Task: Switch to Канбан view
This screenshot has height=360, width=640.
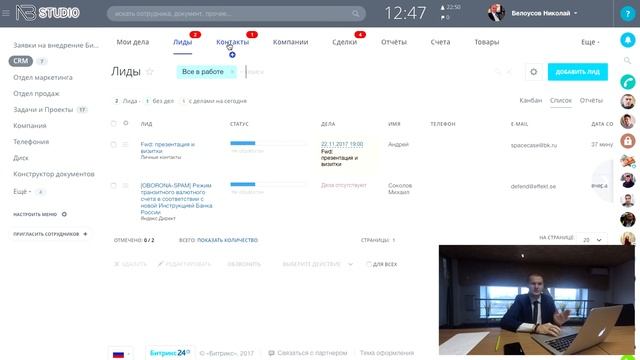Action: [x=531, y=100]
